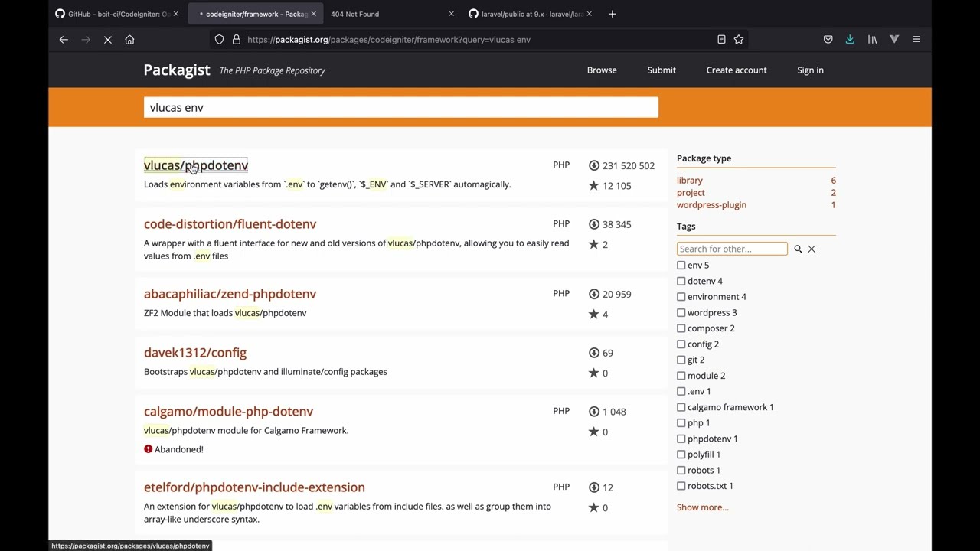Click the Vue devtools extension icon
Image resolution: width=980 pixels, height=551 pixels.
[x=893, y=40]
